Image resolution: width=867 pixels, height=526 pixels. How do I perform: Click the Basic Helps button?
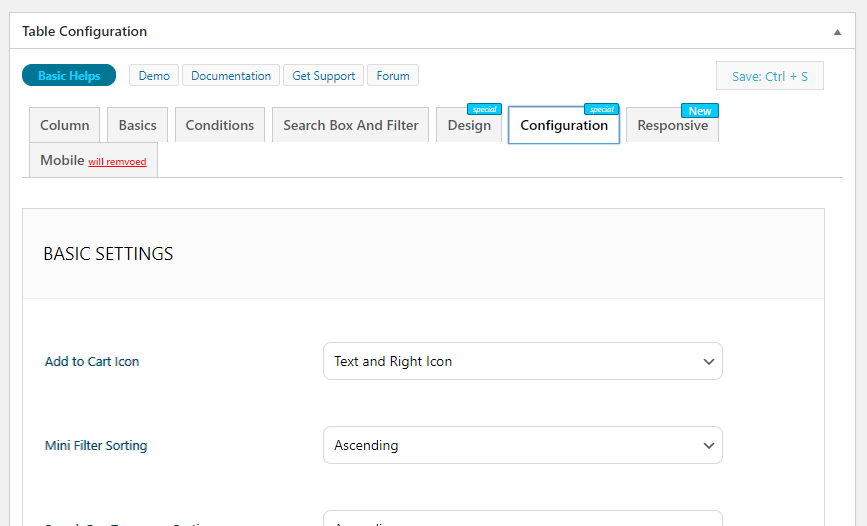(x=69, y=75)
